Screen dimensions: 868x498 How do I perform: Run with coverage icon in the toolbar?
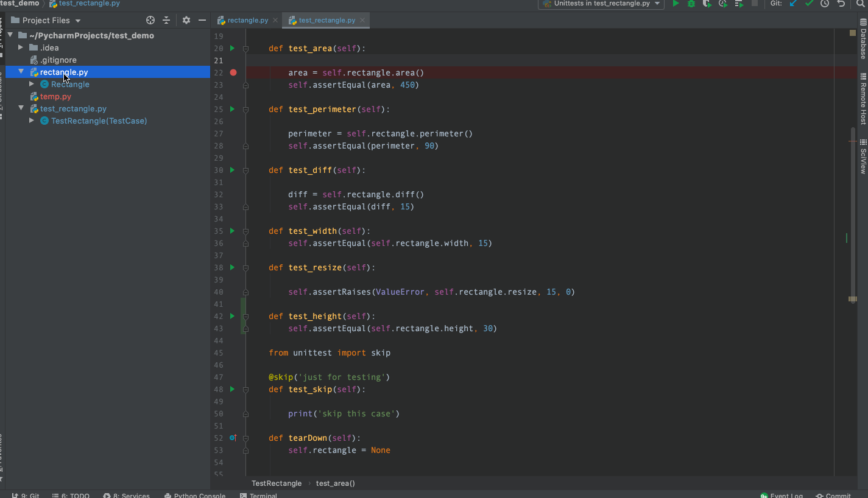click(707, 4)
